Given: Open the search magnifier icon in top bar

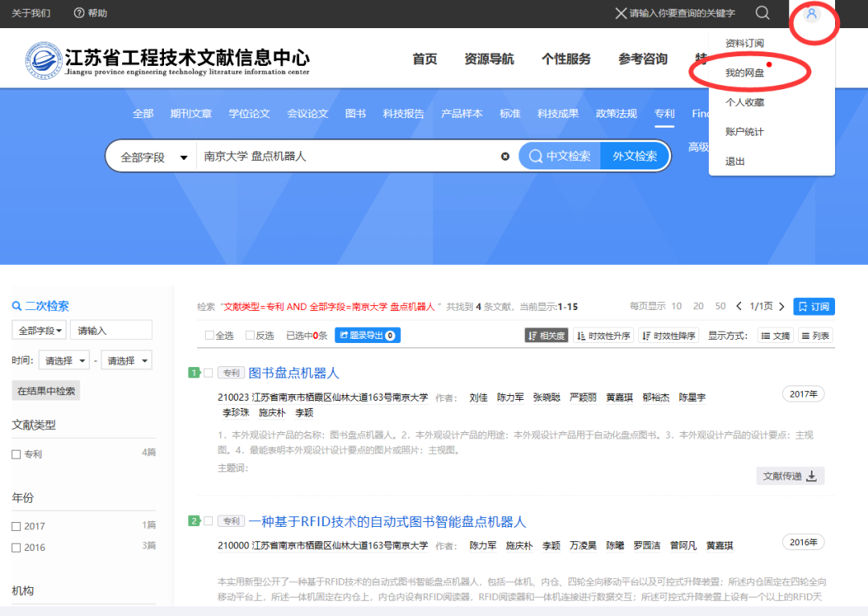Looking at the screenshot, I should coord(762,13).
